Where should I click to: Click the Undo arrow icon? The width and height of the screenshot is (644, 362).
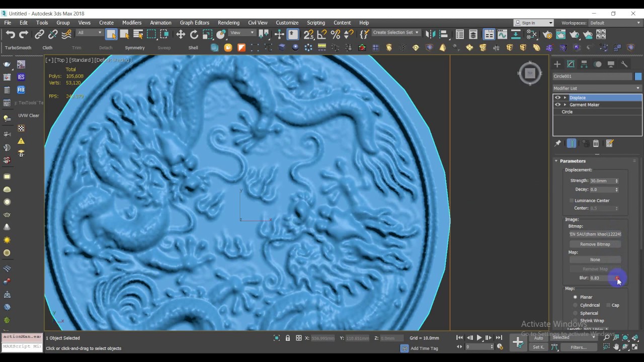point(11,35)
